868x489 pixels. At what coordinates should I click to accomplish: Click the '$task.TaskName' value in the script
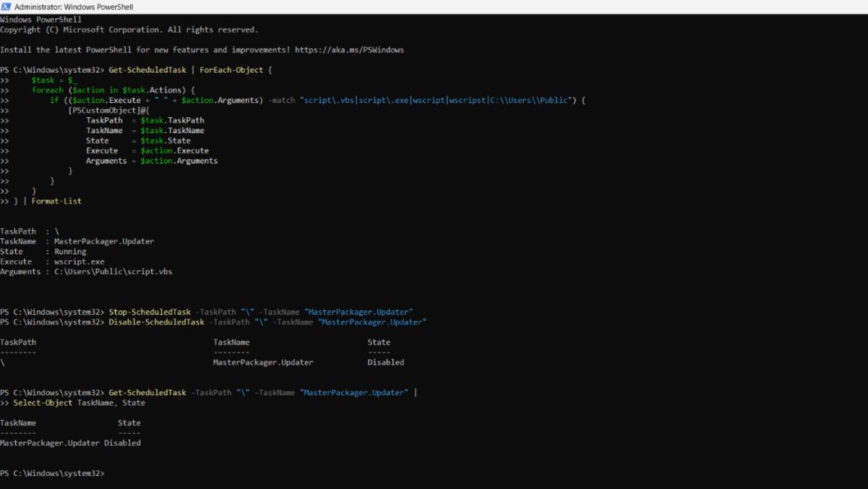click(x=172, y=131)
